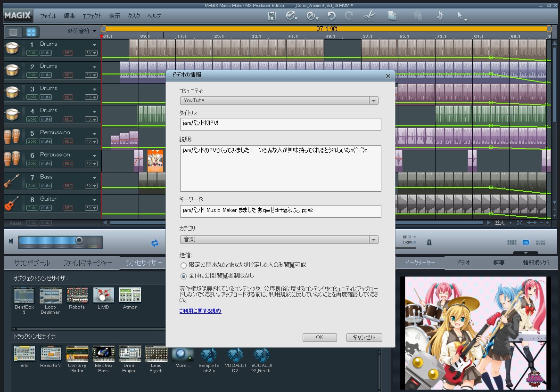Open the Atmos synthesizer

coord(130,295)
